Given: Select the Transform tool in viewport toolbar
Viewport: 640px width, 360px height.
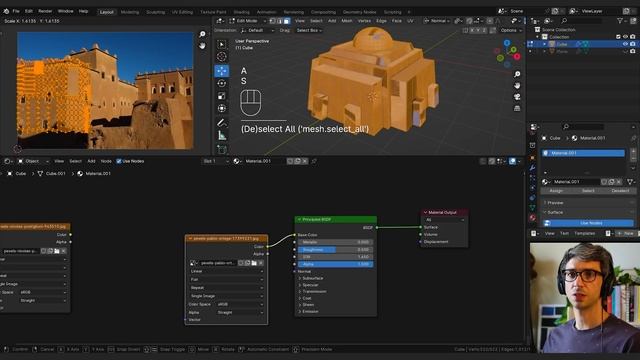Looking at the screenshot, I should (222, 108).
